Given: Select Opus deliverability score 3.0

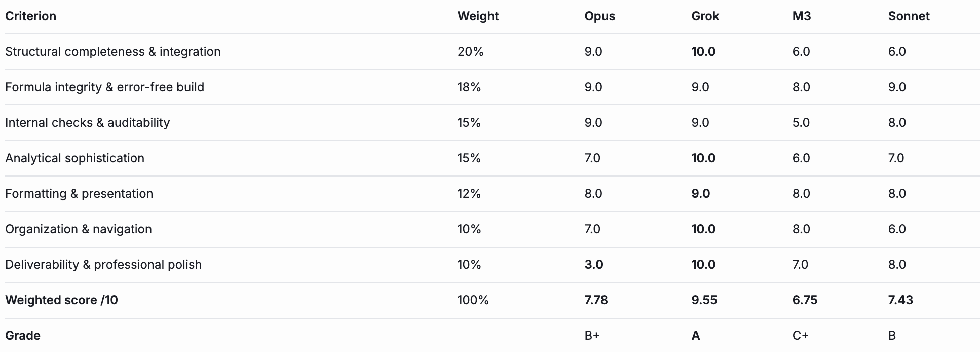Looking at the screenshot, I should coord(593,265).
